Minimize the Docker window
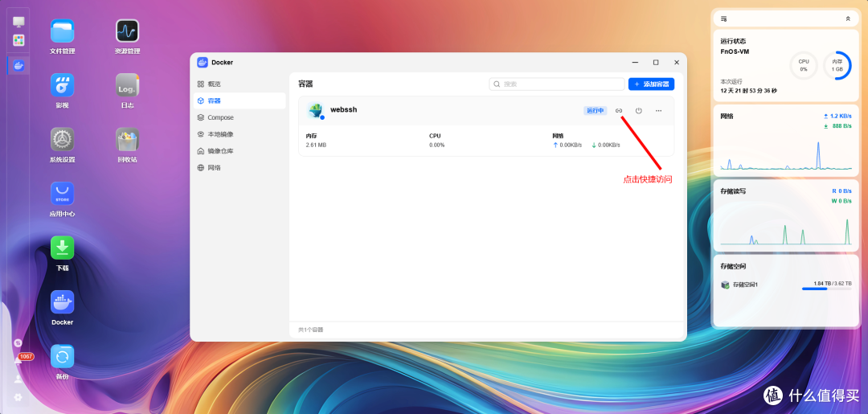Image resolution: width=868 pixels, height=414 pixels. click(635, 63)
